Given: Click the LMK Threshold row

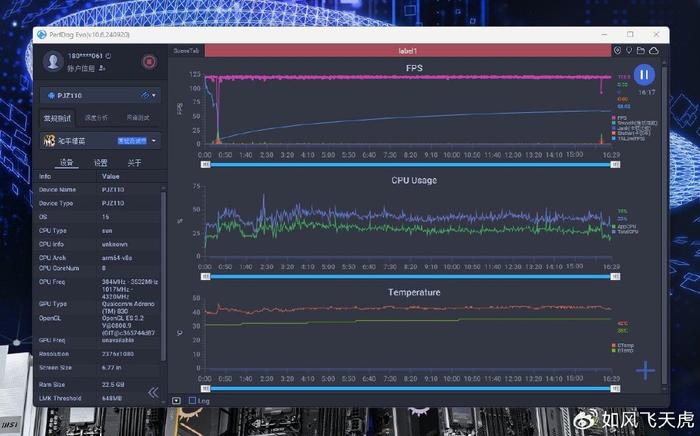Looking at the screenshot, I should 98,398.
